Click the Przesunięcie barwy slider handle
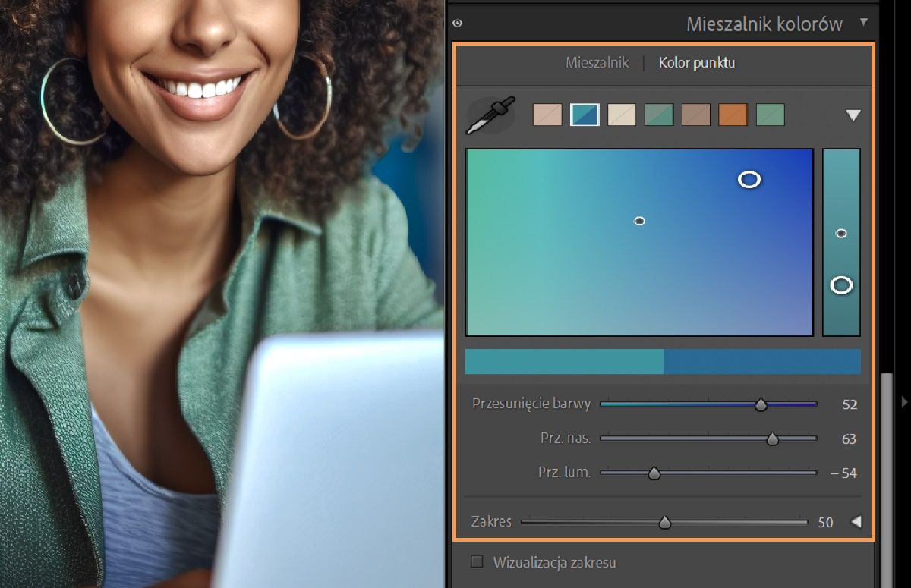The width and height of the screenshot is (911, 588). click(761, 405)
